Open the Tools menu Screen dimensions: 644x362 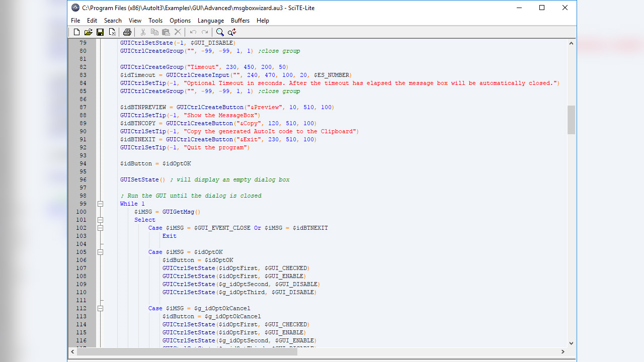click(155, 21)
